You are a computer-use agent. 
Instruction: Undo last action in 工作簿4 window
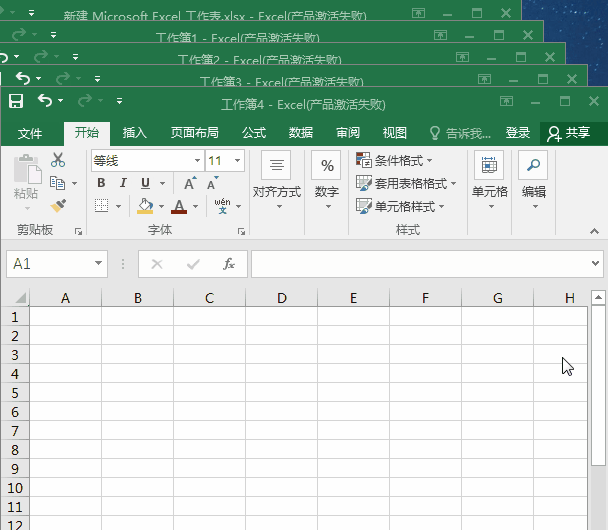45,100
